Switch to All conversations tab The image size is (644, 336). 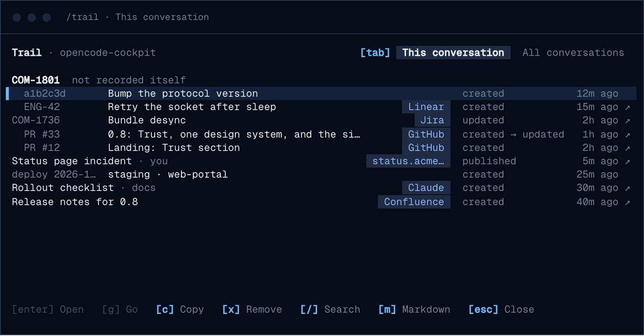click(573, 53)
